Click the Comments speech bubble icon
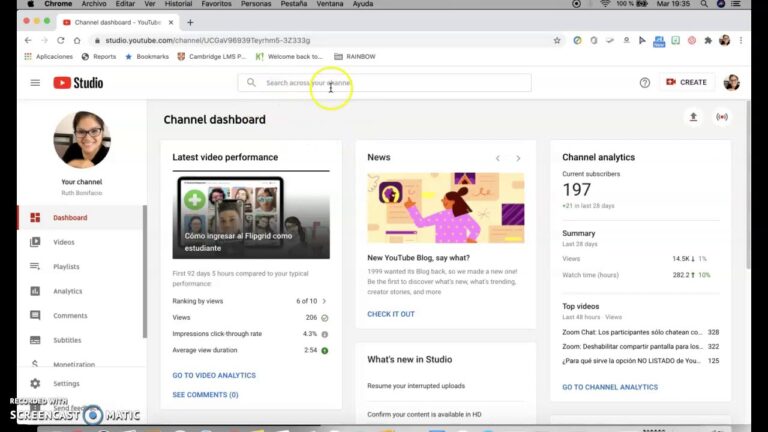768x432 pixels. coord(35,315)
